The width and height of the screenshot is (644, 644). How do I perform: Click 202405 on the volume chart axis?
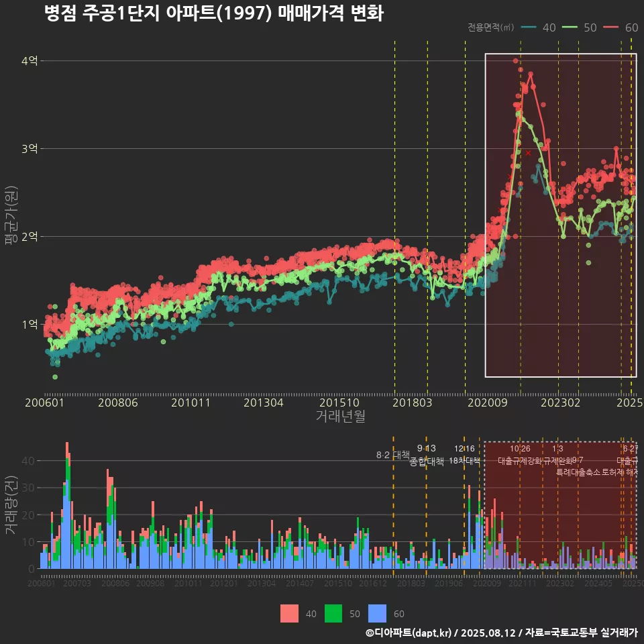(598, 583)
